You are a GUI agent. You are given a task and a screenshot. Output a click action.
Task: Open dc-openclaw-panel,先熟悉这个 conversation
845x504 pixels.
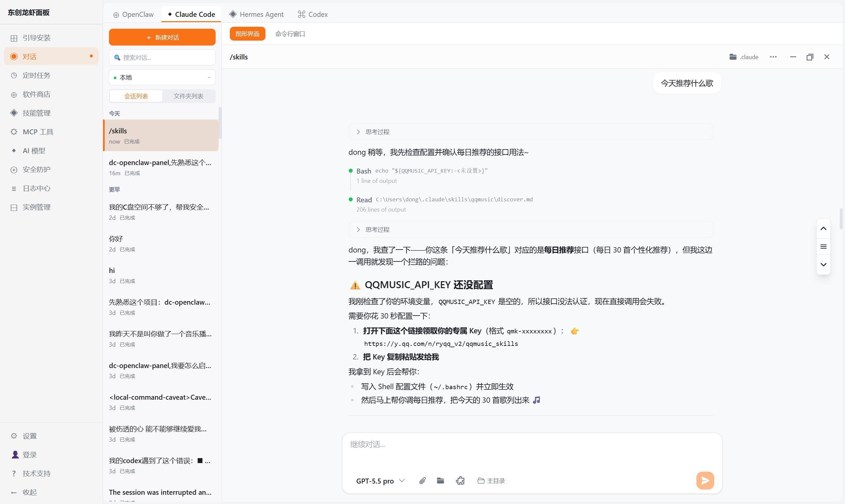pos(161,167)
